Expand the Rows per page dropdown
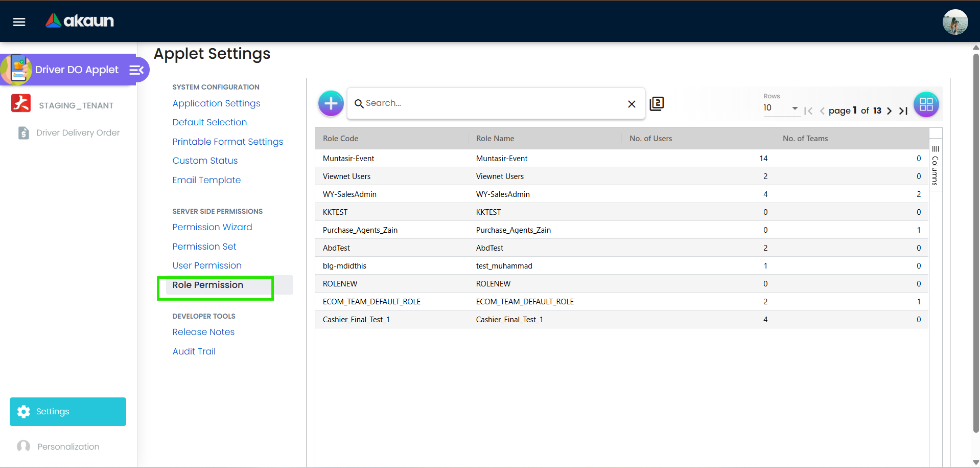This screenshot has height=468, width=980. click(794, 109)
